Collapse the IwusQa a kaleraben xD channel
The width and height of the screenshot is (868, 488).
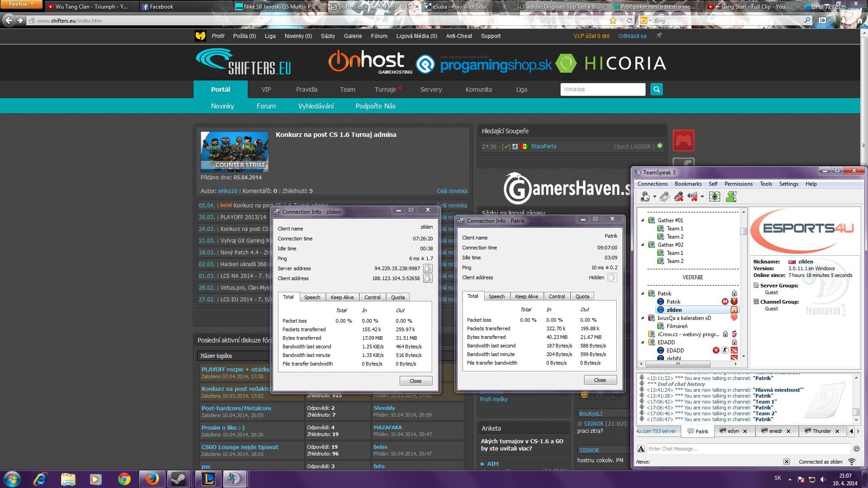point(643,318)
